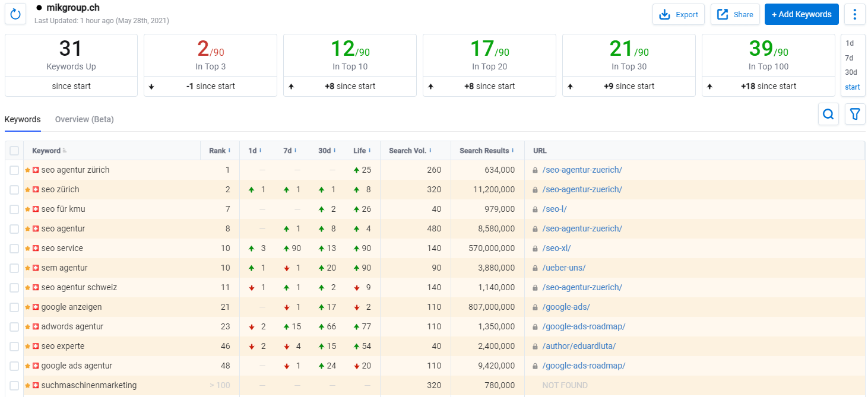Click the mikgroup.ch project title
The width and height of the screenshot is (868, 397).
(73, 8)
